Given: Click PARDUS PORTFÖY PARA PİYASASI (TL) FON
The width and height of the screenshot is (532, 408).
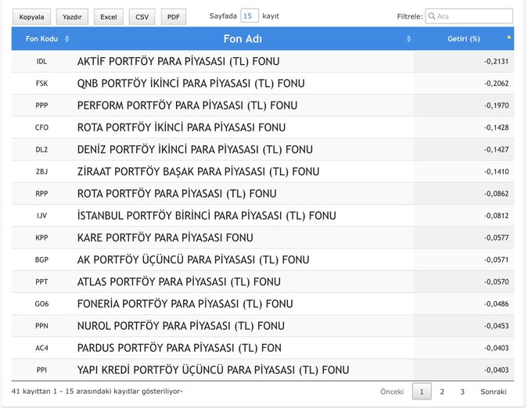Looking at the screenshot, I should [x=179, y=348].
